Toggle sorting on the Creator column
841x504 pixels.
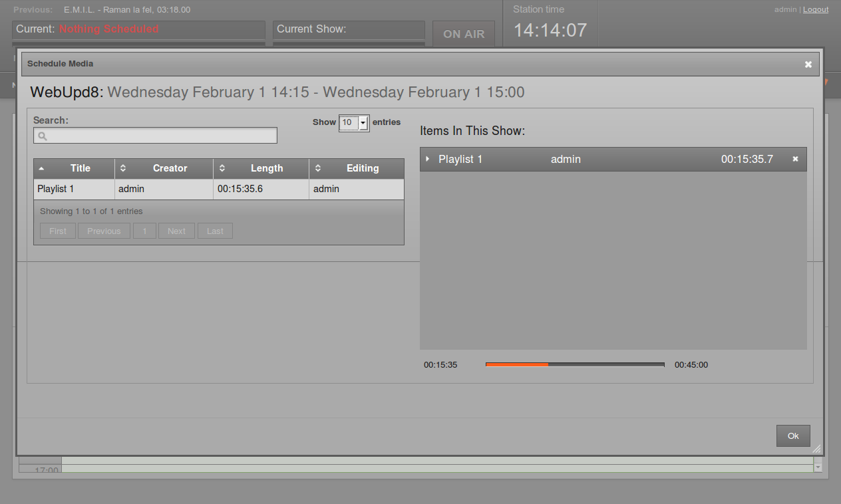pyautogui.click(x=123, y=168)
